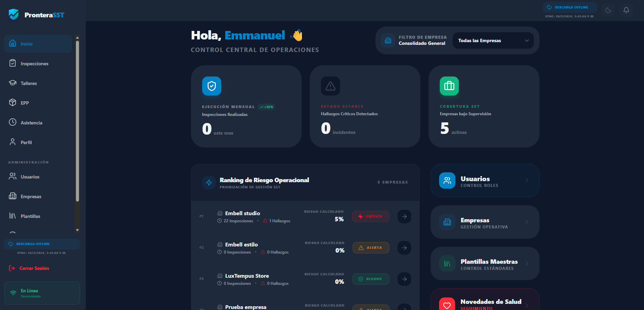644x310 pixels.
Task: Click the top bar Descarga Offline button
Action: pos(570,7)
